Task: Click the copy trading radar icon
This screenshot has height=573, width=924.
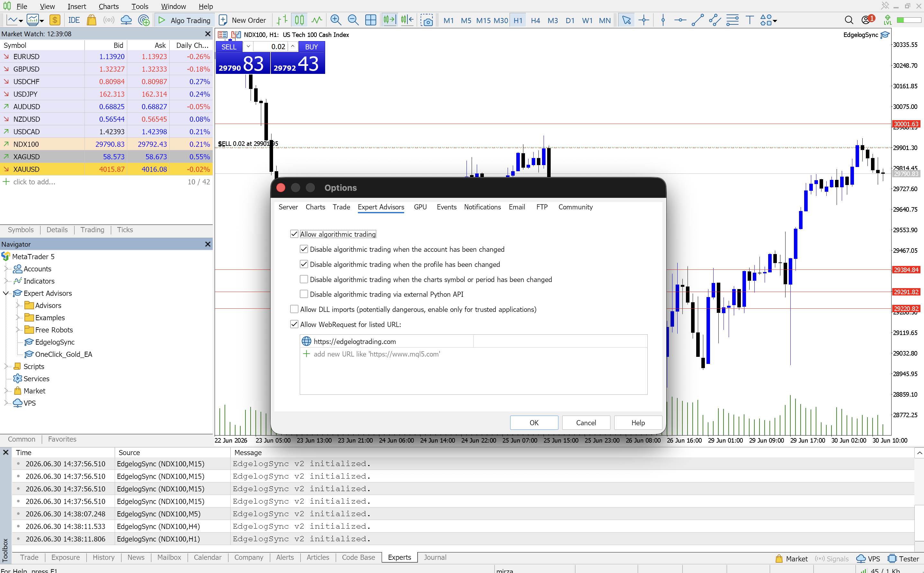Action: coord(144,20)
